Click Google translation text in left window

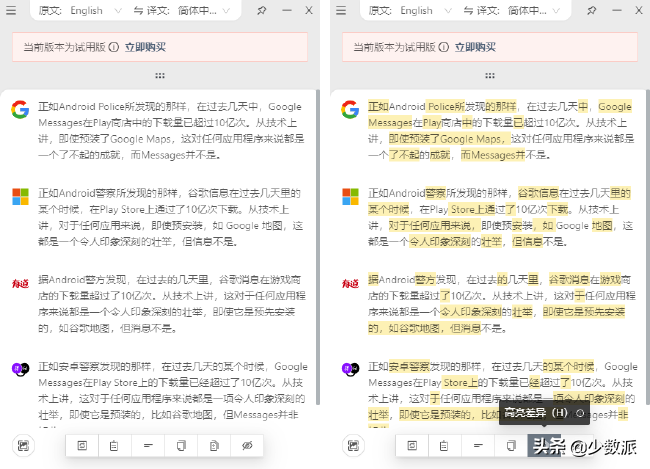point(171,131)
